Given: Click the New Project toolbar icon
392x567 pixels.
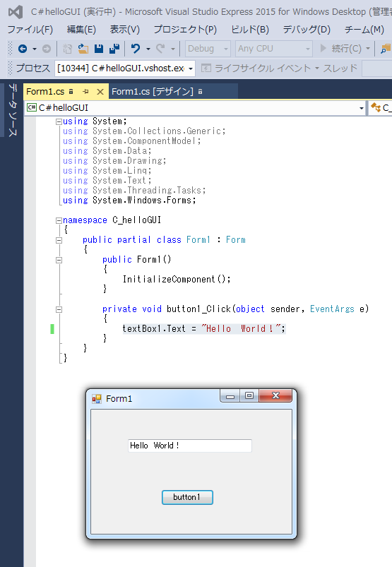Looking at the screenshot, I should [67, 49].
